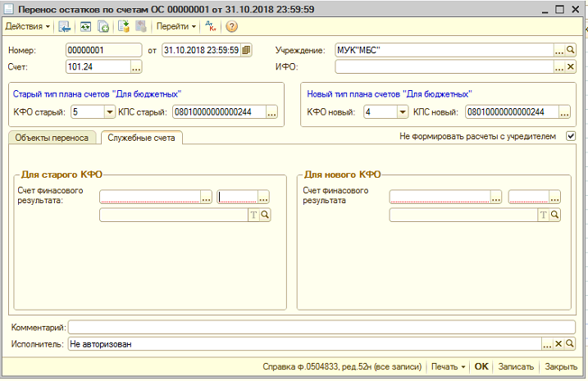Click the ellipsis button of ИФО field
The width and height of the screenshot is (588, 381).
559,67
